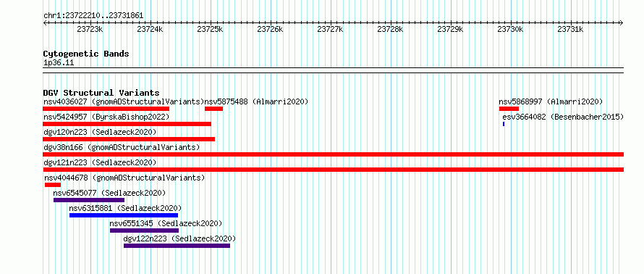The height and width of the screenshot is (274, 644).
Task: Click the Cytogenetic Bands track title
Action: (86, 54)
